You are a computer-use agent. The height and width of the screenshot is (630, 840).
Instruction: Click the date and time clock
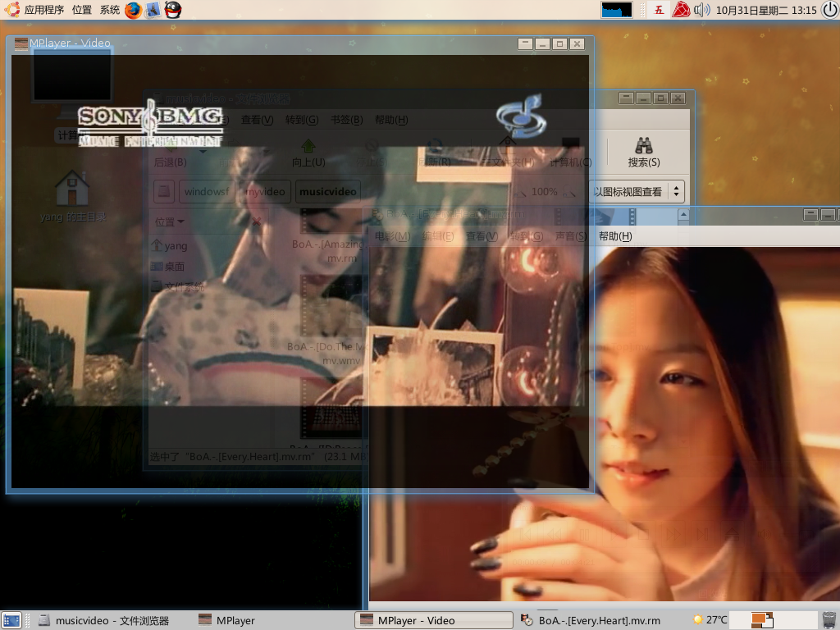pos(766,10)
